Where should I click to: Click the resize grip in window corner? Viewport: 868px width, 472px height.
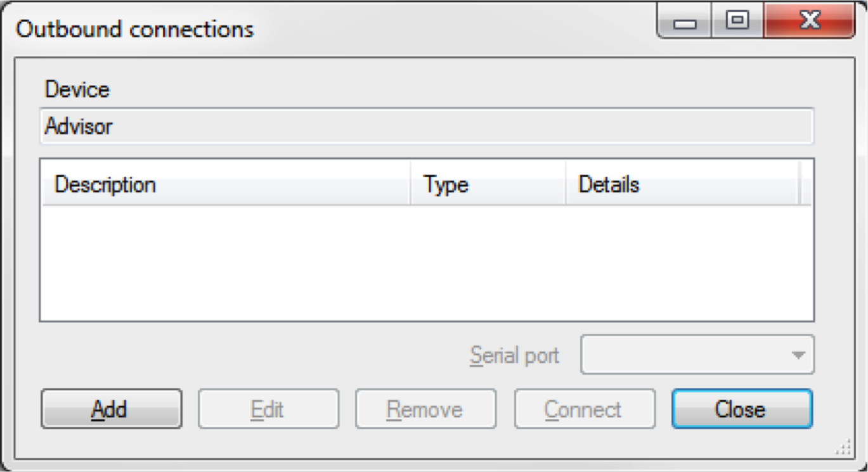(x=844, y=449)
